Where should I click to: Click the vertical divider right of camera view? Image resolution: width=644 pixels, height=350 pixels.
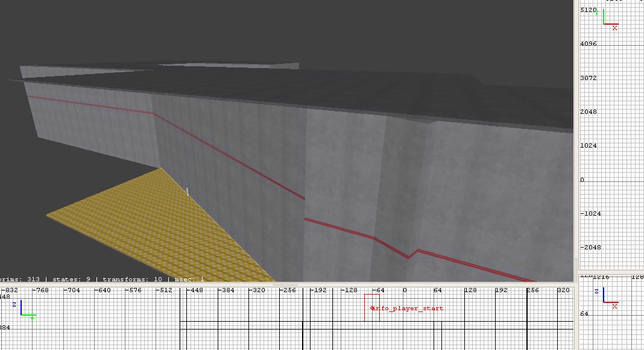575,139
